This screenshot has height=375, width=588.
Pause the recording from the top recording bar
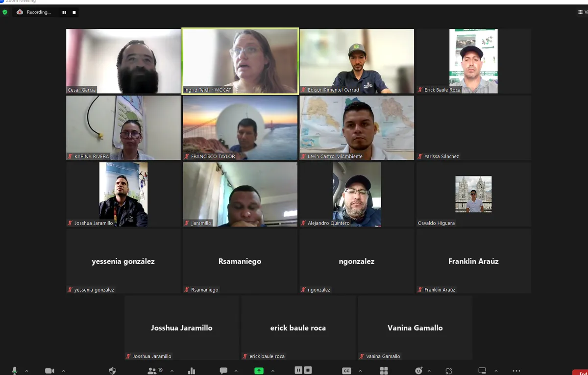64,12
